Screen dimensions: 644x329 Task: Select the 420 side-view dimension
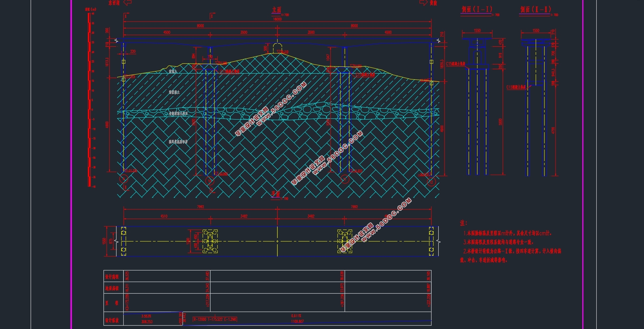(x=500, y=42)
